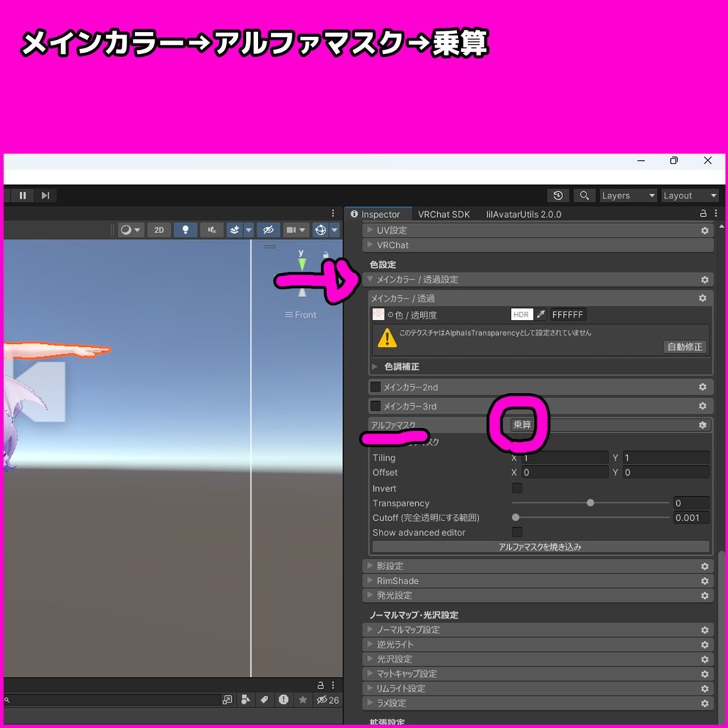728x728 pixels.
Task: Toggle 2D view in Scene toolbar
Action: click(159, 230)
